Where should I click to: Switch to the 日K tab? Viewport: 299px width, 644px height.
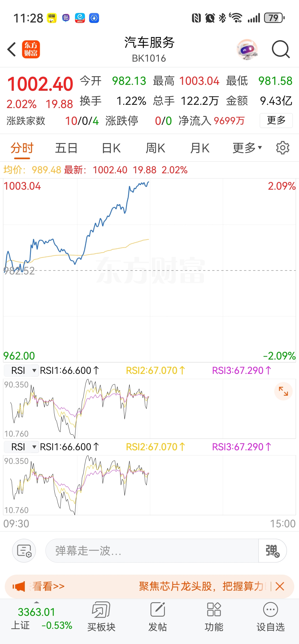point(111,148)
